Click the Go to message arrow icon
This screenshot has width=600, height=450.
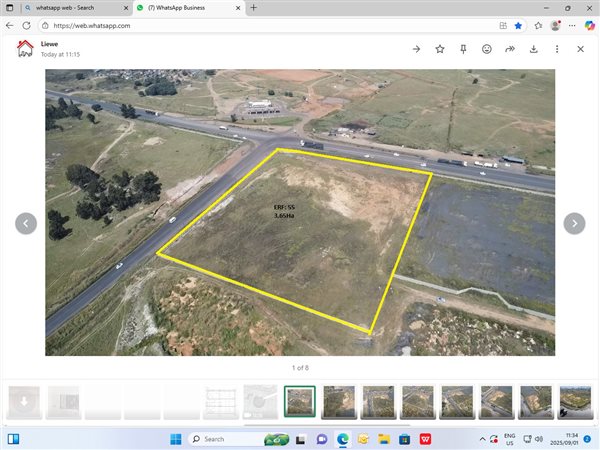point(416,49)
